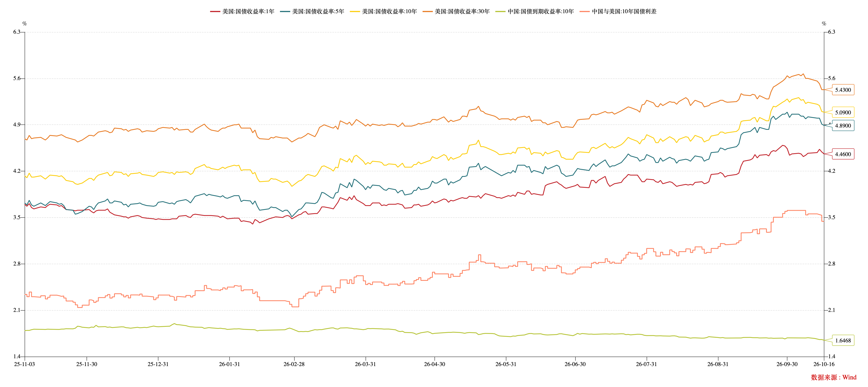The image size is (868, 387).
Task: Click the 数据来源 : Wind source text
Action: (x=834, y=378)
